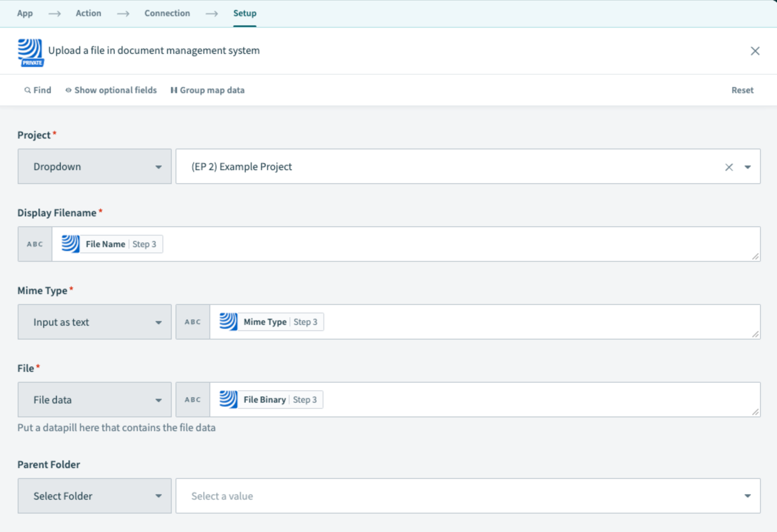Click ABC type badge in Display Filename
The image size is (777, 532).
[x=35, y=244]
